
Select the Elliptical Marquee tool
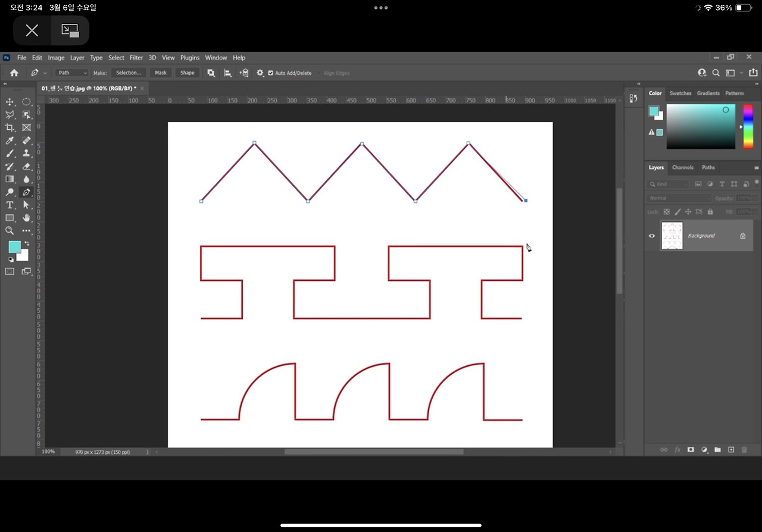(x=26, y=102)
